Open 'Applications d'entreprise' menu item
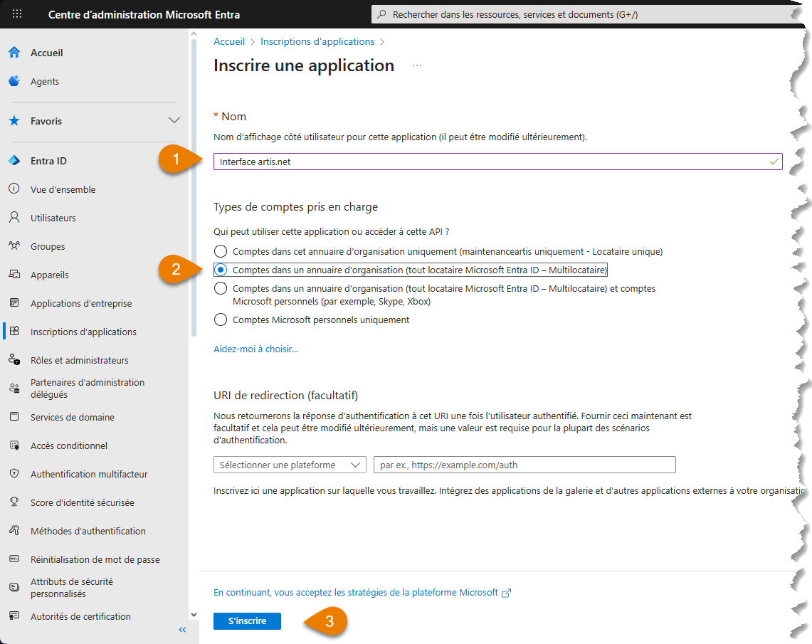The image size is (812, 644). point(81,303)
